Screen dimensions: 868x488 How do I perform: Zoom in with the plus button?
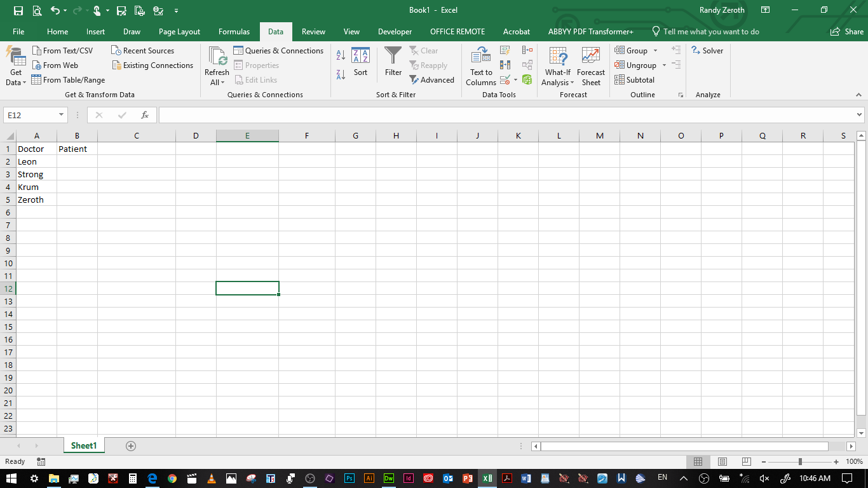click(x=836, y=461)
